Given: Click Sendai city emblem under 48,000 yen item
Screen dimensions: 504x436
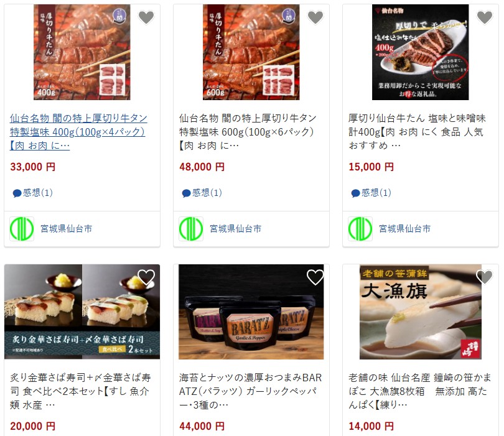Looking at the screenshot, I should click(191, 229).
